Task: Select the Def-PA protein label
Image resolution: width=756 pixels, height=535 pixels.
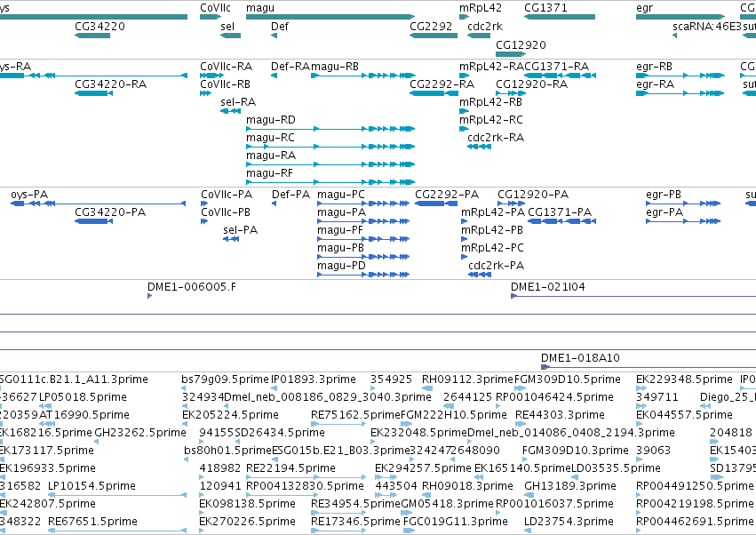Action: (x=290, y=195)
